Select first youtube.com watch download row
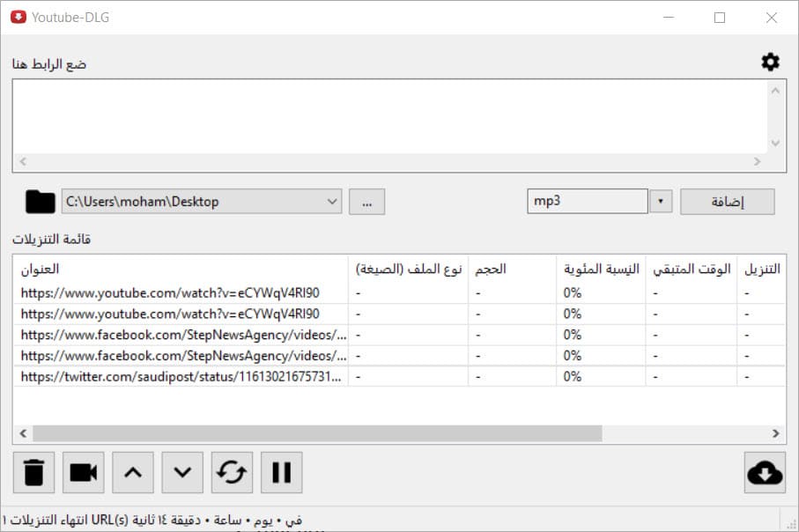Viewport: 799px width, 532px height. pos(181,292)
